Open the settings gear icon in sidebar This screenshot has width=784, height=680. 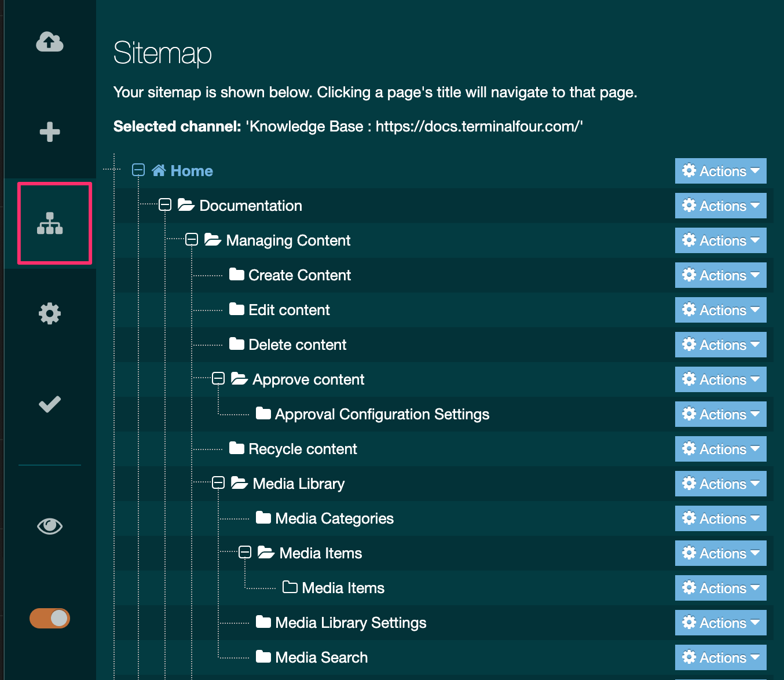click(50, 313)
